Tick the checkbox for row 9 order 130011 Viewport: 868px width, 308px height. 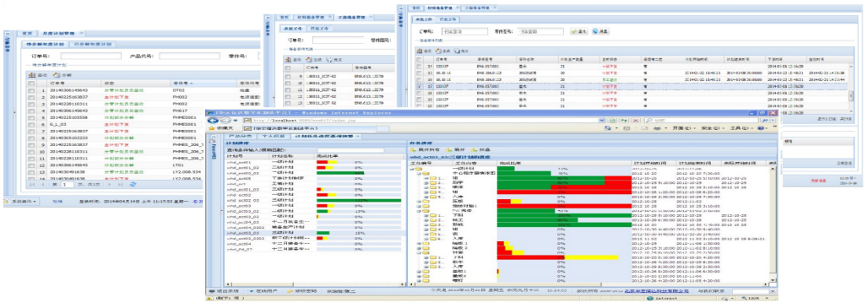click(287, 76)
